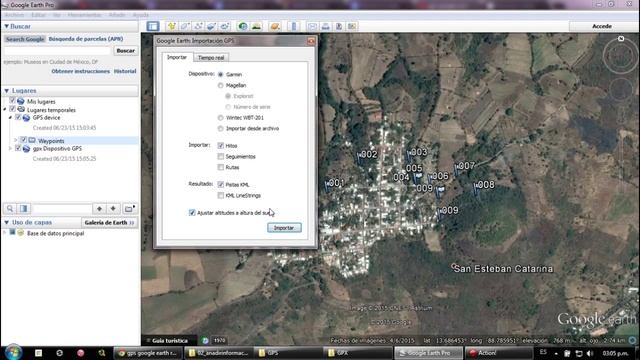Add a placemark with yellow pushpin icon
The width and height of the screenshot is (640, 360).
[x=172, y=26]
